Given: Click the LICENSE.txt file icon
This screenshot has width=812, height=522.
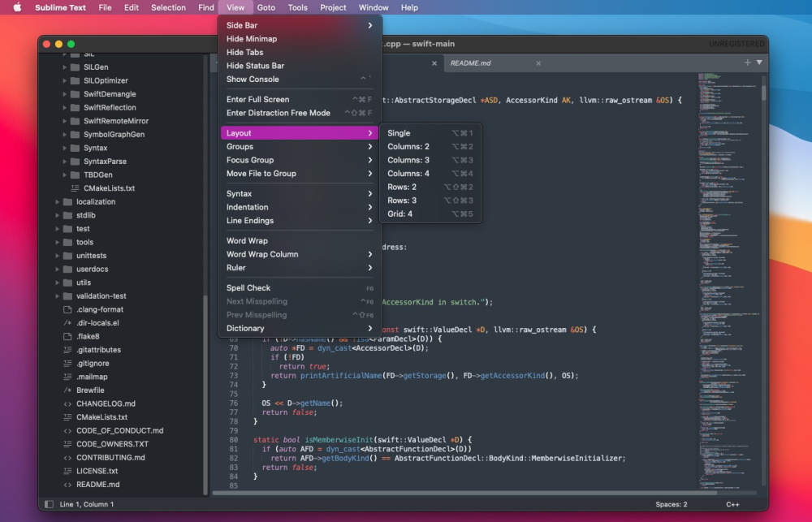Looking at the screenshot, I should 67,471.
